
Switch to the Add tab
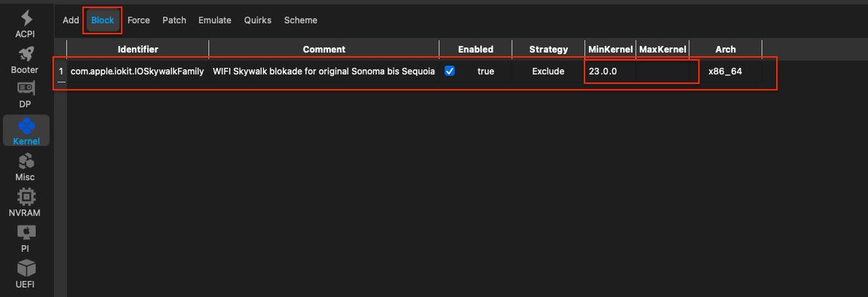point(71,20)
